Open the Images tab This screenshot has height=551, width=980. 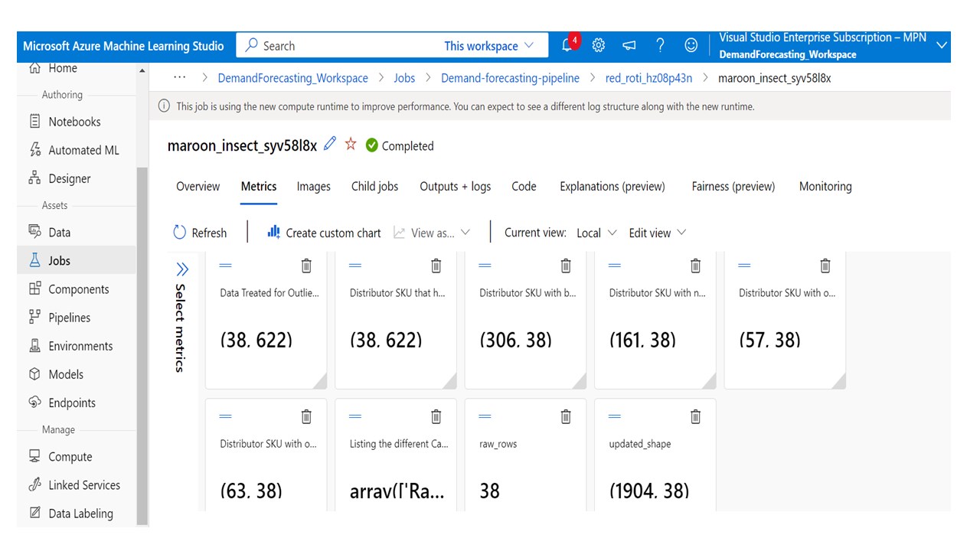[314, 186]
